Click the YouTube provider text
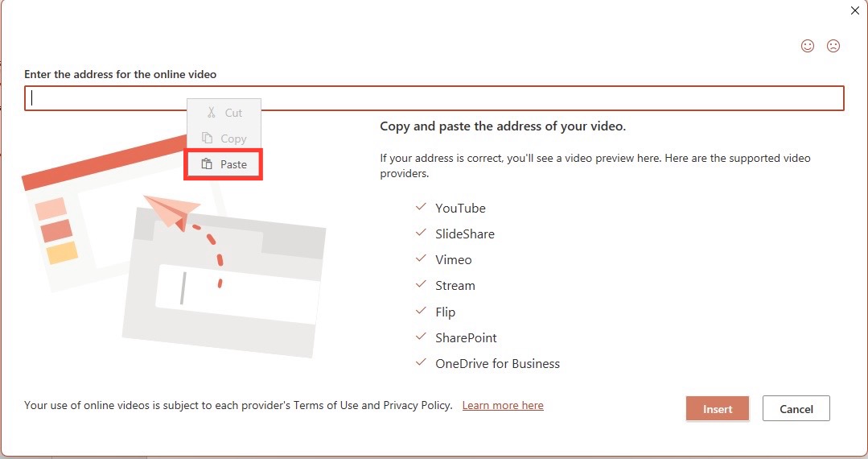This screenshot has width=868, height=459. [461, 208]
